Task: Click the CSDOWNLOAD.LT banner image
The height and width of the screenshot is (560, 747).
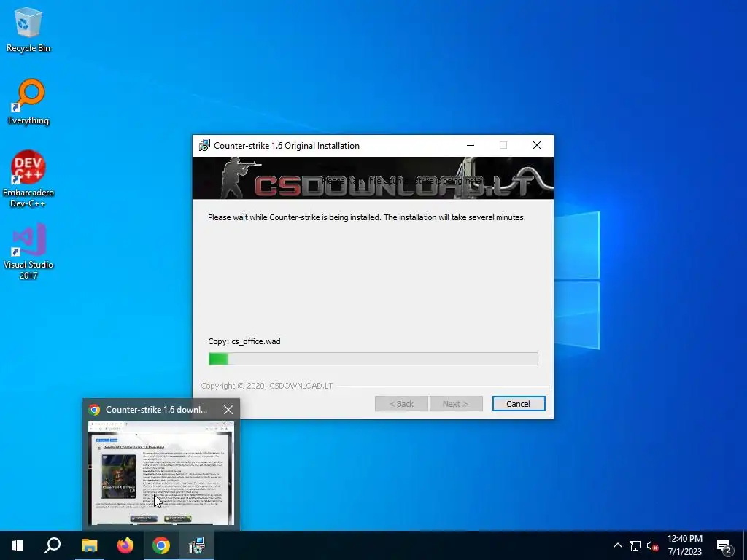Action: (373, 178)
